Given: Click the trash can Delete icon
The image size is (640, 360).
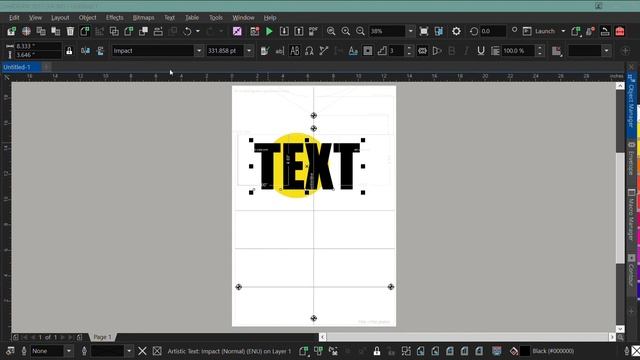Looking at the screenshot, I should [70, 31].
